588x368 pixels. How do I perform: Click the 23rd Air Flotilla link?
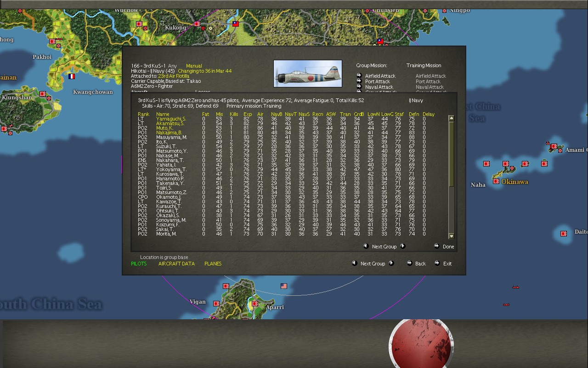pyautogui.click(x=174, y=76)
